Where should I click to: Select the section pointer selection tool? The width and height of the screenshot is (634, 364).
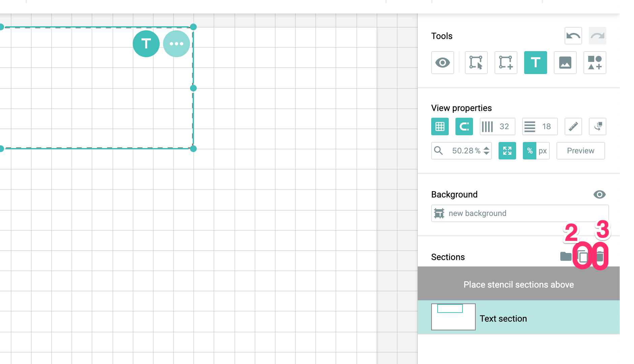476,63
